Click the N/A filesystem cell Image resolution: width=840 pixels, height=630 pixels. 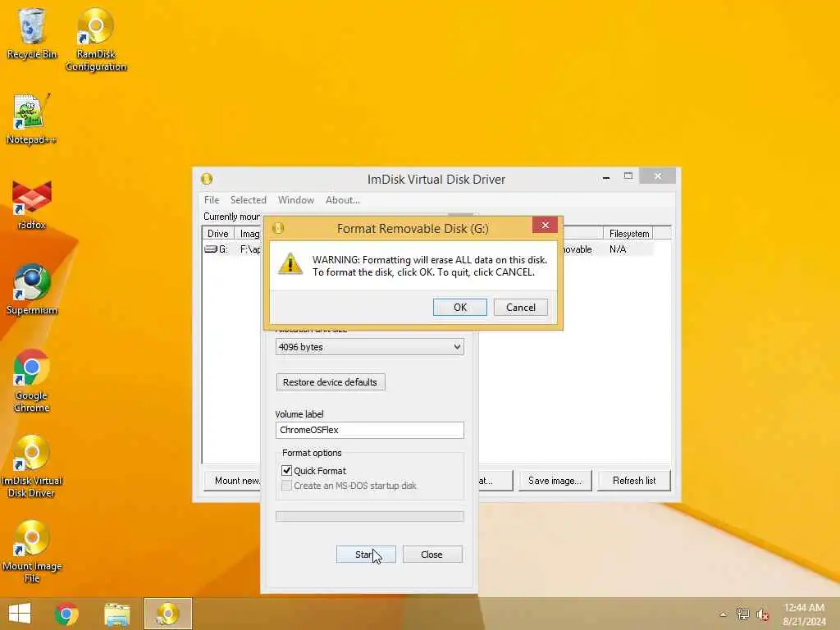point(618,249)
